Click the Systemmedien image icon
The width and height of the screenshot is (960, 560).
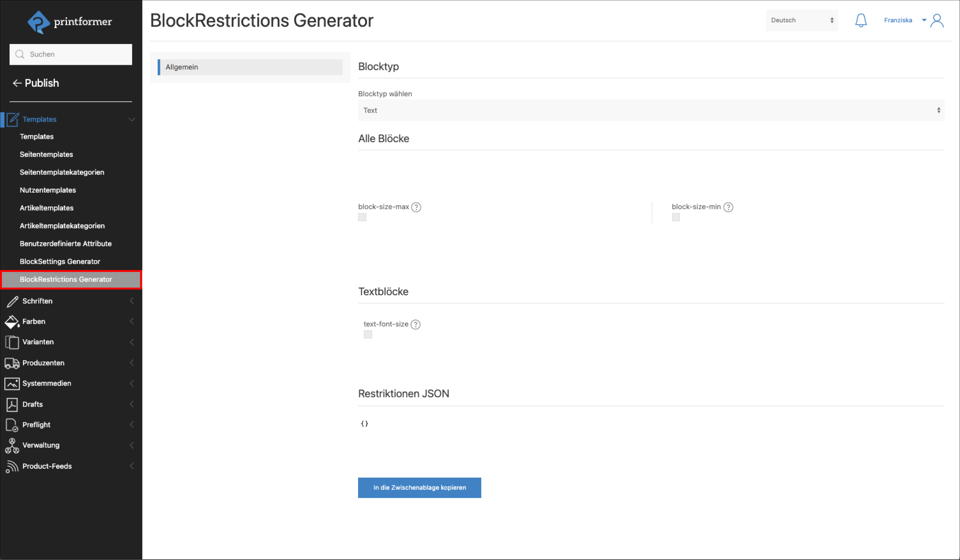coord(12,384)
